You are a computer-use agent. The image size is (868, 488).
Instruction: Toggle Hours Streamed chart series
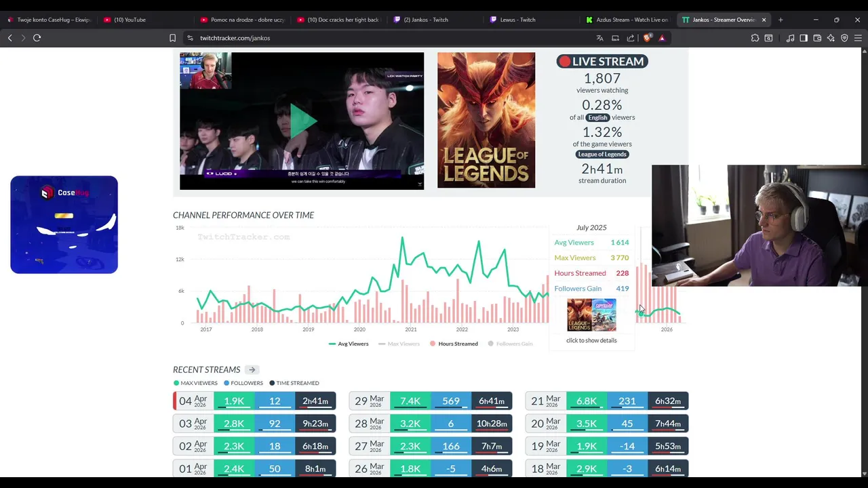click(x=454, y=344)
